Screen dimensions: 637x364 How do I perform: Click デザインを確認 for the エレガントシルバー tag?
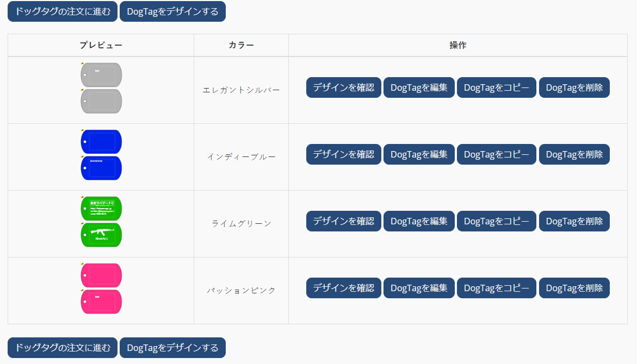point(343,87)
